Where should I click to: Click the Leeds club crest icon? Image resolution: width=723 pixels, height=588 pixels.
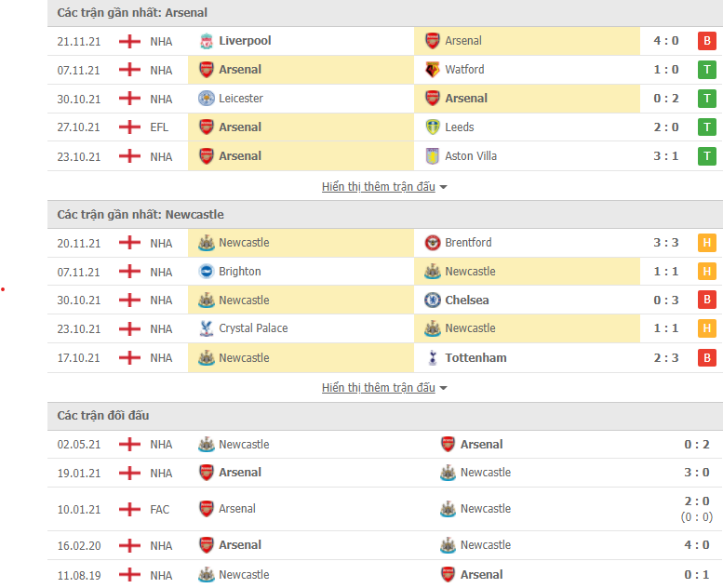tap(432, 127)
